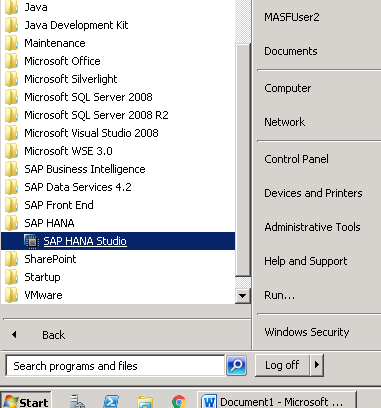The width and height of the screenshot is (381, 408).
Task: Open the Java folder icon
Action: coord(11,7)
